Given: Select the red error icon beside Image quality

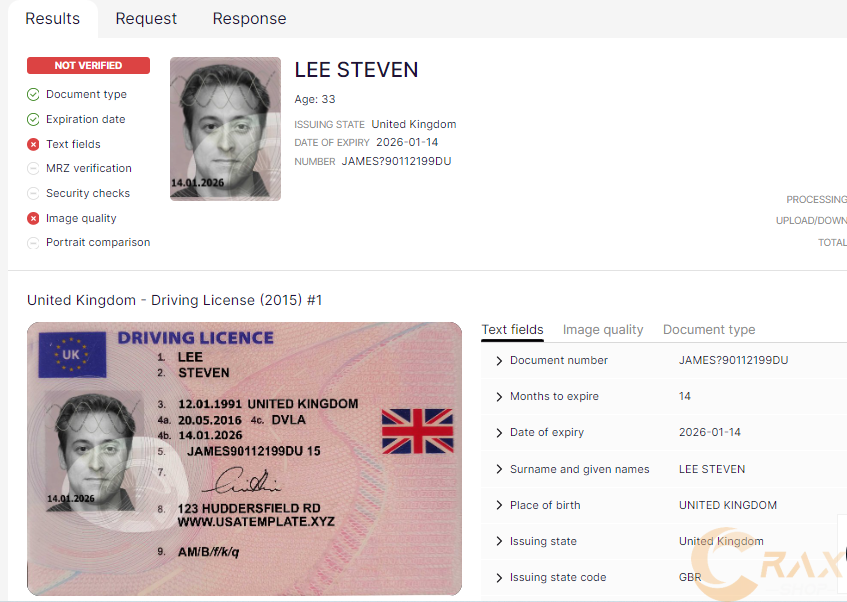Looking at the screenshot, I should [31, 217].
